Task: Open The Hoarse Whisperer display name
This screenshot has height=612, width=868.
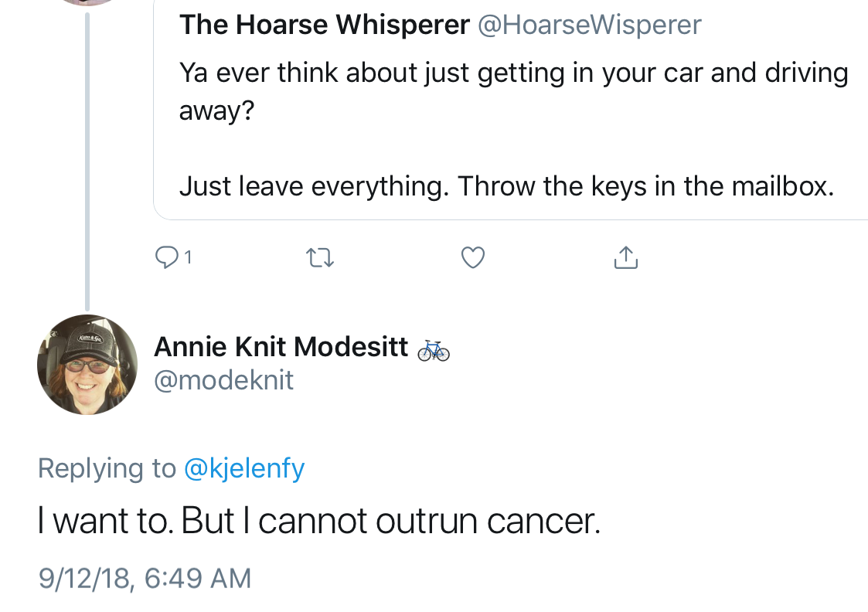Action: point(325,25)
